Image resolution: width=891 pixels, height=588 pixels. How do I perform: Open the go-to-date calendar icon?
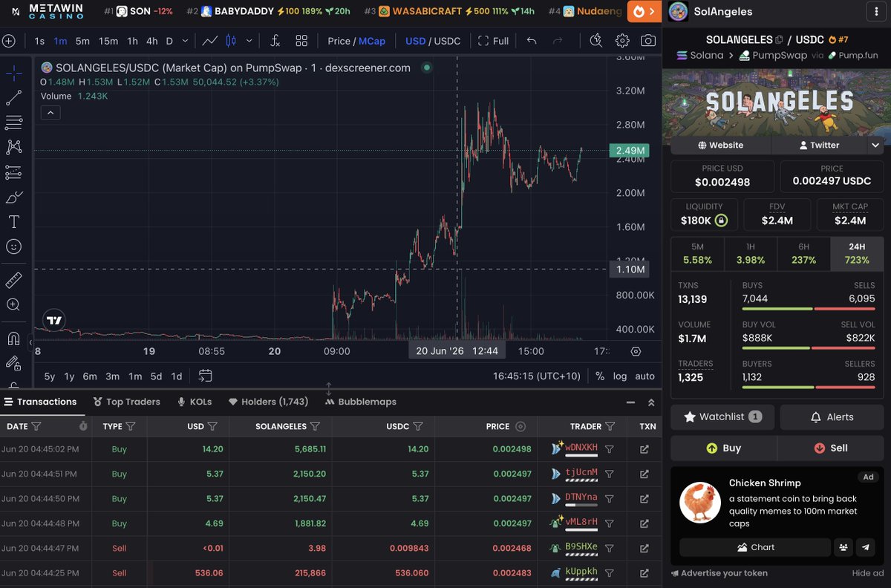click(x=206, y=376)
